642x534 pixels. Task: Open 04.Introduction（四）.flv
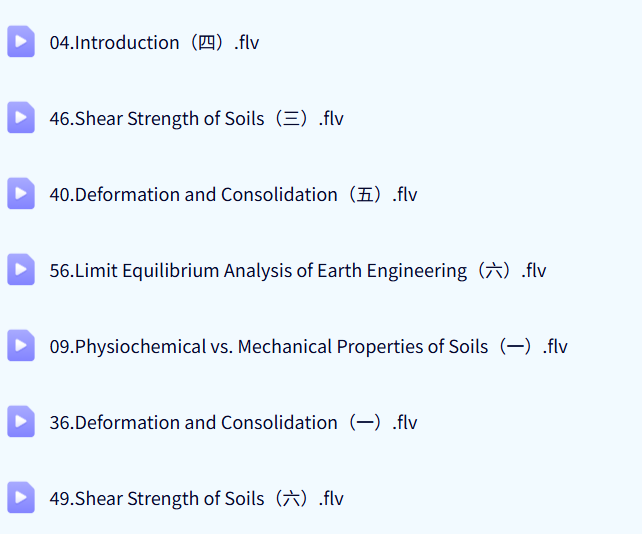tap(154, 43)
